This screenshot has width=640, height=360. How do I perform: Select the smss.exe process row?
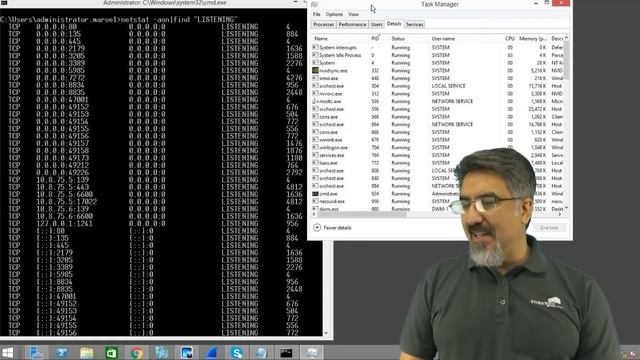pos(438,78)
